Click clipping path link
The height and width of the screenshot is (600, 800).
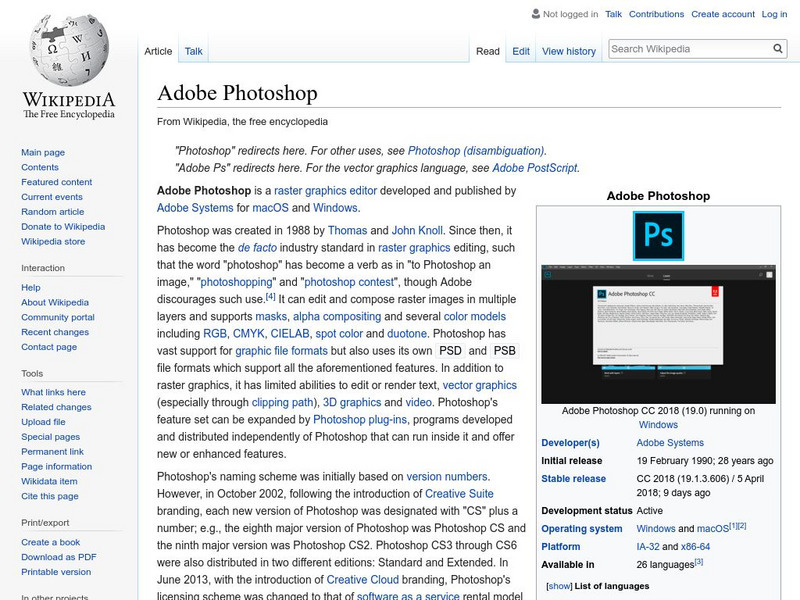282,403
